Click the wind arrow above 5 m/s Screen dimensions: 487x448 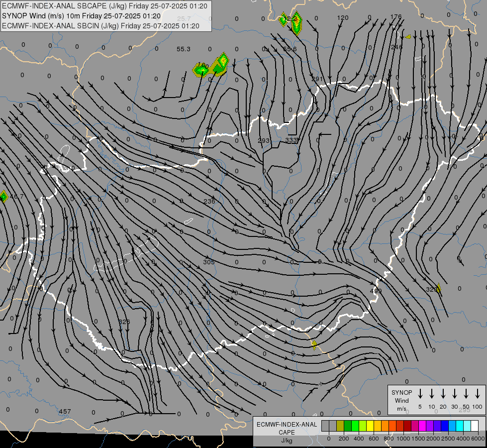click(420, 394)
